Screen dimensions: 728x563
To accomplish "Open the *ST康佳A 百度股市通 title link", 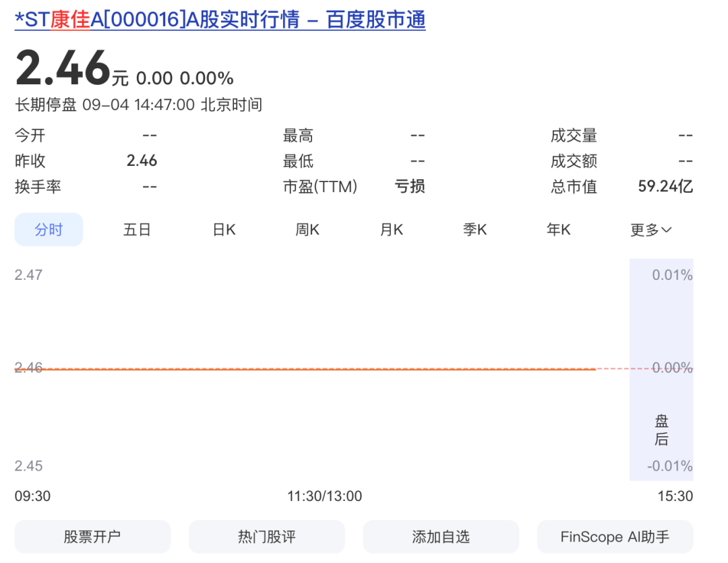I will tap(220, 20).
